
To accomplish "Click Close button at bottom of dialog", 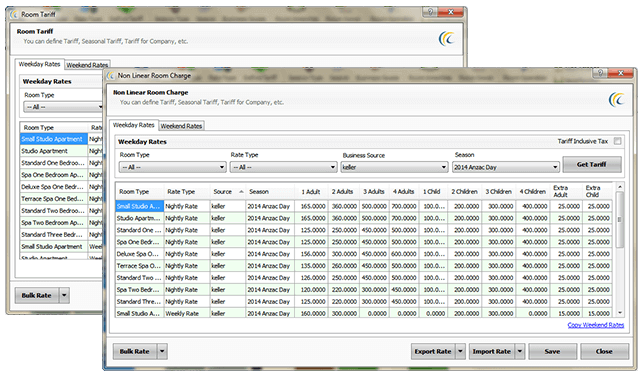I will click(x=604, y=351).
